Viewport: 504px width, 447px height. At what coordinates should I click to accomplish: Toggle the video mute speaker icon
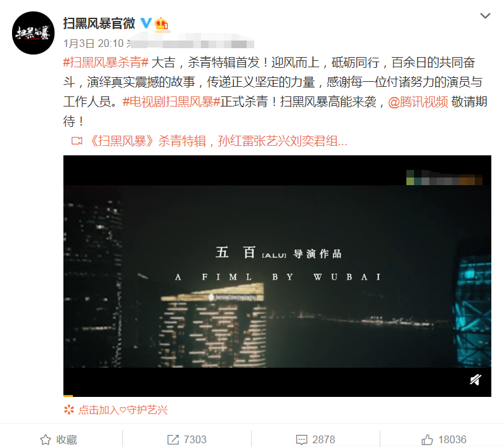[475, 379]
